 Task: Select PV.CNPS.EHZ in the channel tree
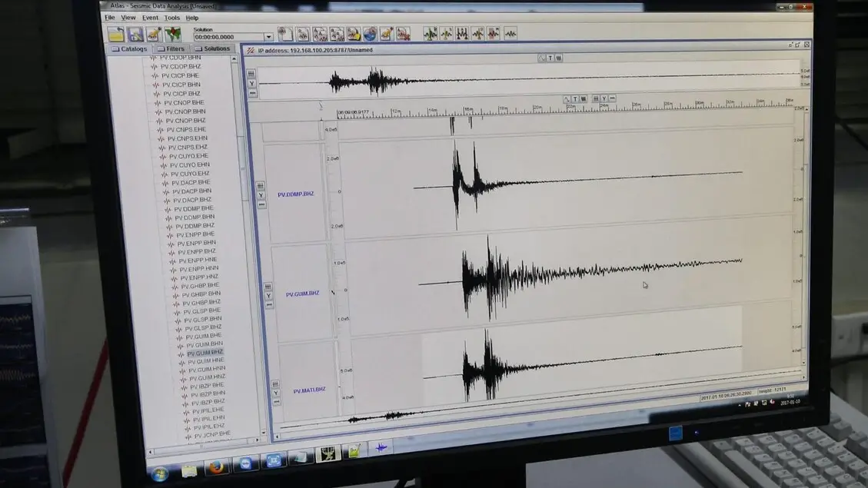tap(188, 148)
